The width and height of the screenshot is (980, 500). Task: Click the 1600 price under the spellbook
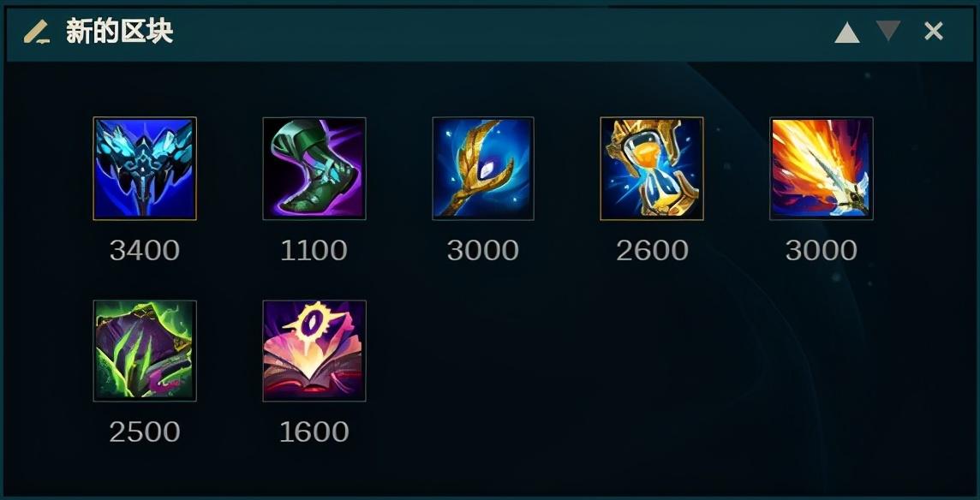(x=314, y=432)
